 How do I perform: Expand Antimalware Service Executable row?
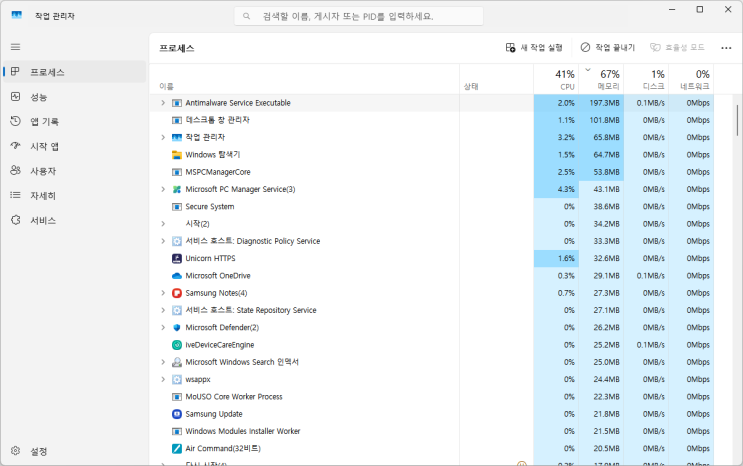[x=163, y=103]
